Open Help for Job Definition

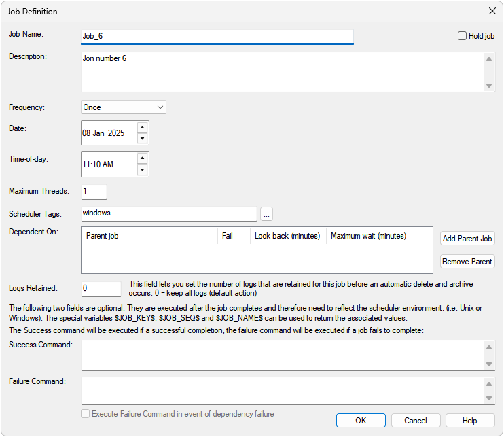point(470,421)
